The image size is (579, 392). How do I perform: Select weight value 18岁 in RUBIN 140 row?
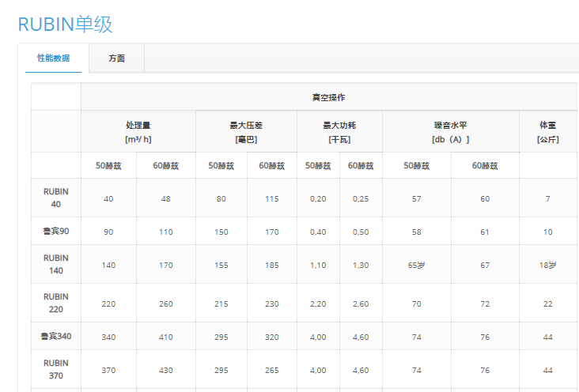pos(547,266)
